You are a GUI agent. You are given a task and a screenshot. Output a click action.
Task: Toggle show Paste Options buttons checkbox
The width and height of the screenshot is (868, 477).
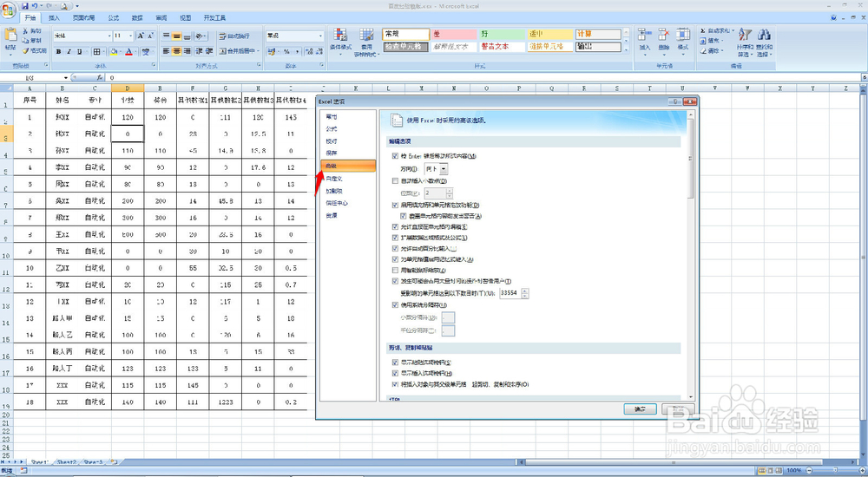(395, 363)
